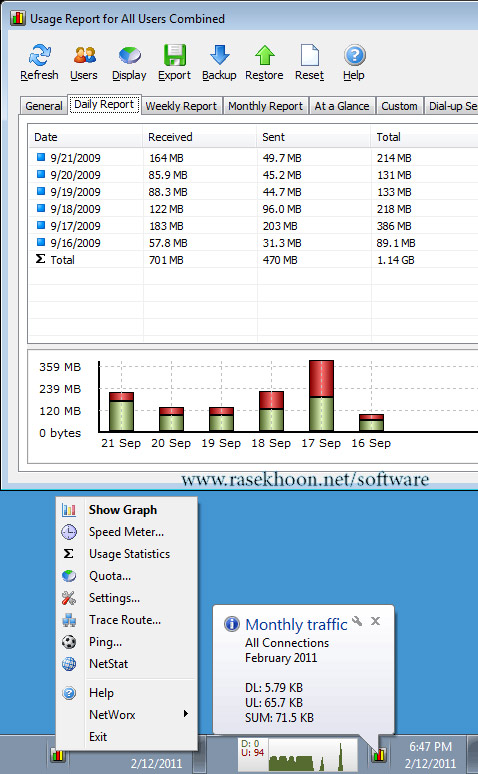Sort by the Date column header

pyautogui.click(x=86, y=137)
